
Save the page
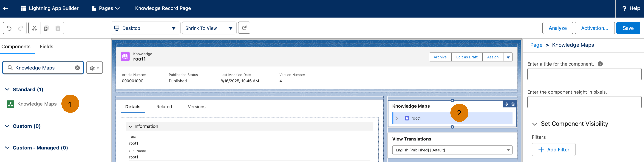click(x=628, y=28)
